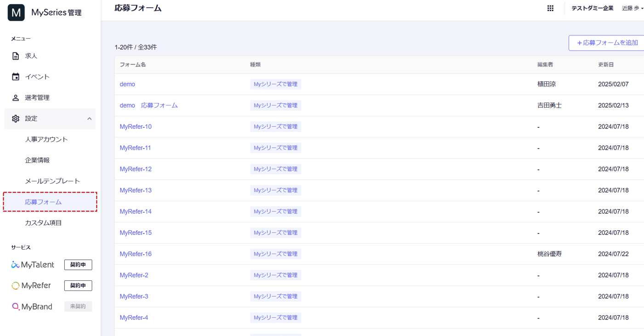This screenshot has width=644, height=336.
Task: Open the demo 応募フォーム link
Action: tap(148, 105)
